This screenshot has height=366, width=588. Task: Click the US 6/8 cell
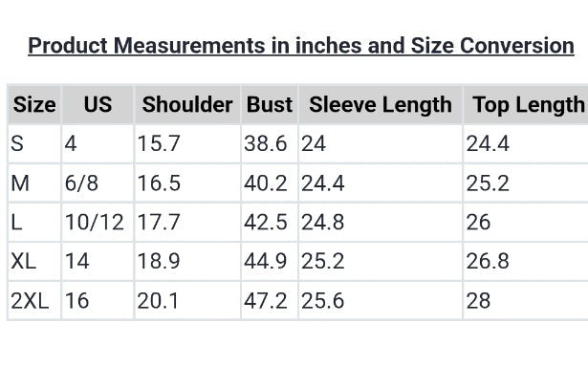click(x=98, y=183)
